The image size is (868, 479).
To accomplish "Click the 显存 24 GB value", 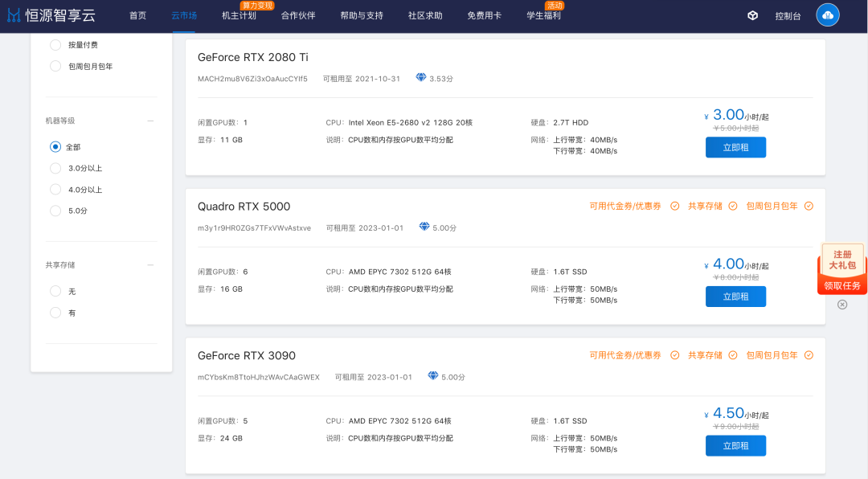I will pos(231,438).
